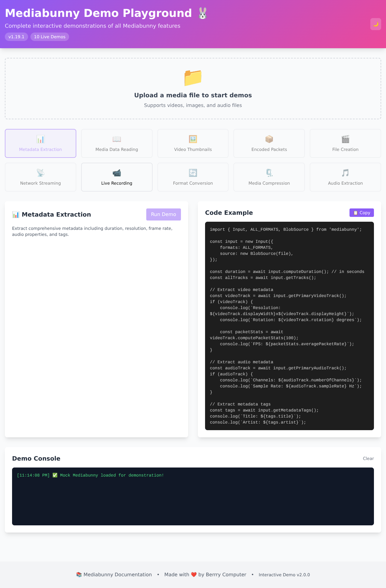Click the 'Code Example' heading
The image size is (386, 588).
coord(229,213)
